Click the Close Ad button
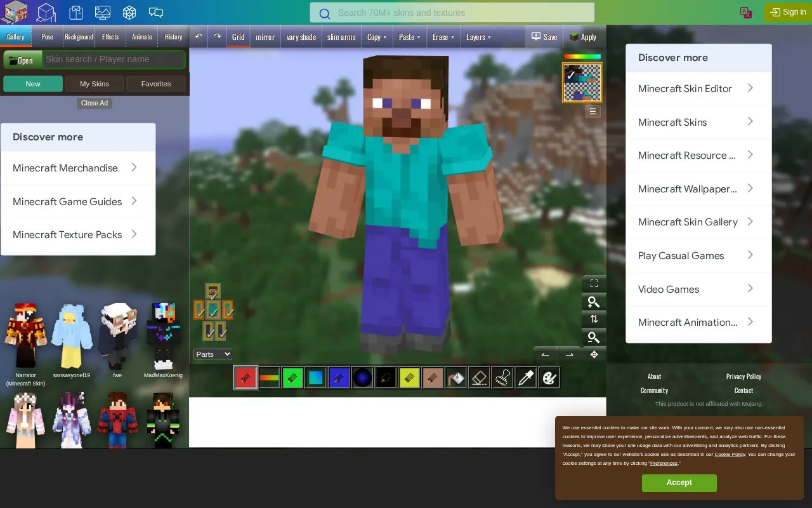 pos(95,103)
